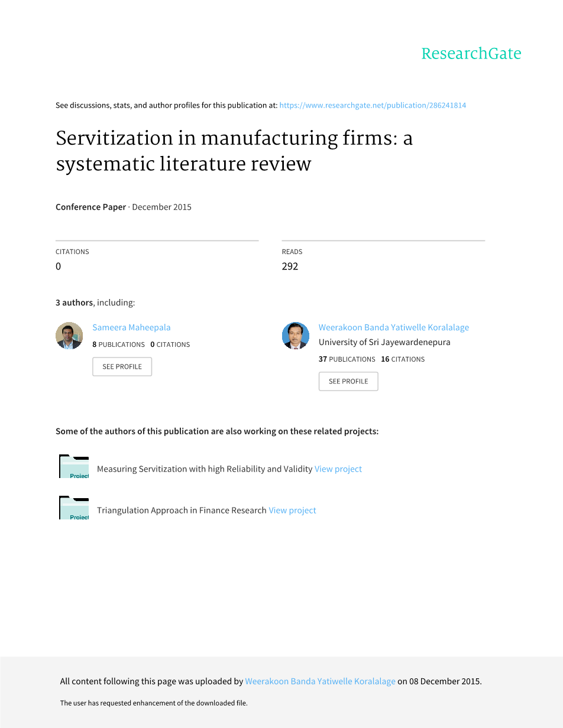The image size is (563, 728).
Task: Open View project for Measuring Servitization
Action: click(338, 469)
